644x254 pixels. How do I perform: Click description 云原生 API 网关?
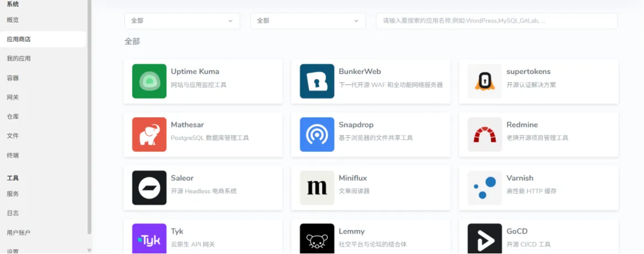click(193, 245)
